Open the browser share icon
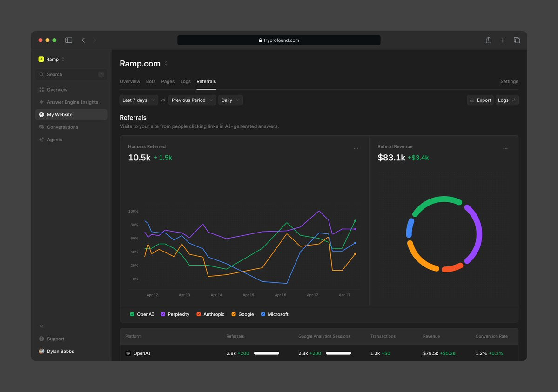The width and height of the screenshot is (558, 392). (489, 40)
